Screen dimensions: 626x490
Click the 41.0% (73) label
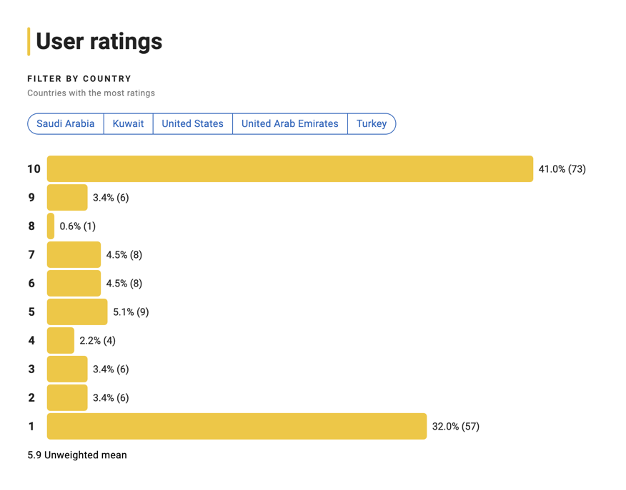click(x=562, y=169)
